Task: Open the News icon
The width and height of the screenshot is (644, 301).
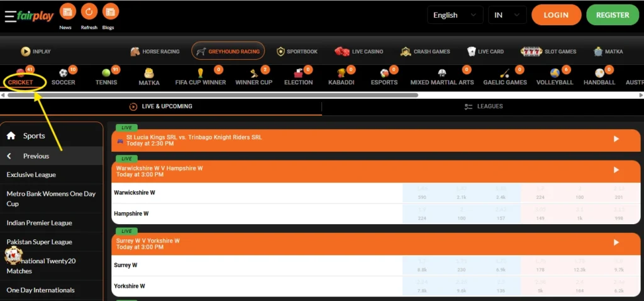Action: click(68, 11)
